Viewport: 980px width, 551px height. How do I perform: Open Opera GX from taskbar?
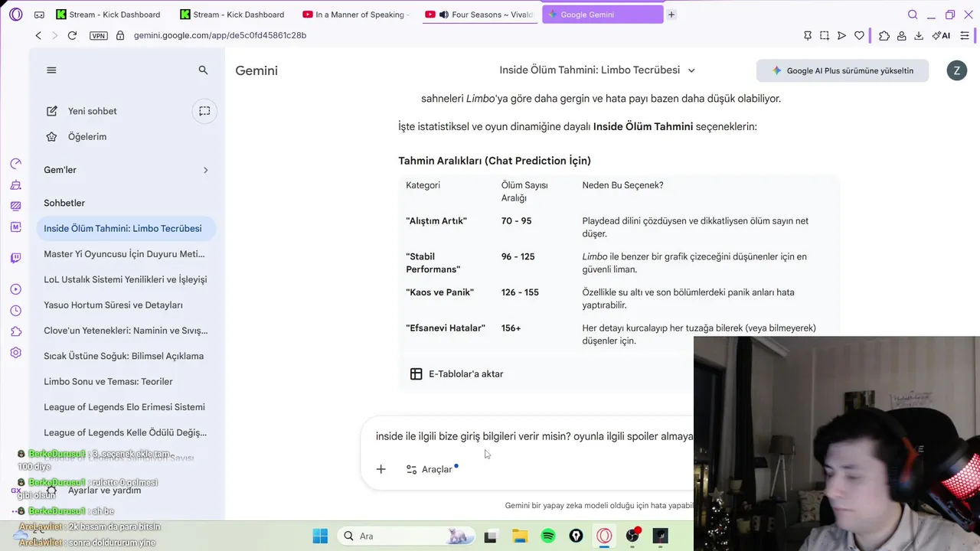point(605,536)
